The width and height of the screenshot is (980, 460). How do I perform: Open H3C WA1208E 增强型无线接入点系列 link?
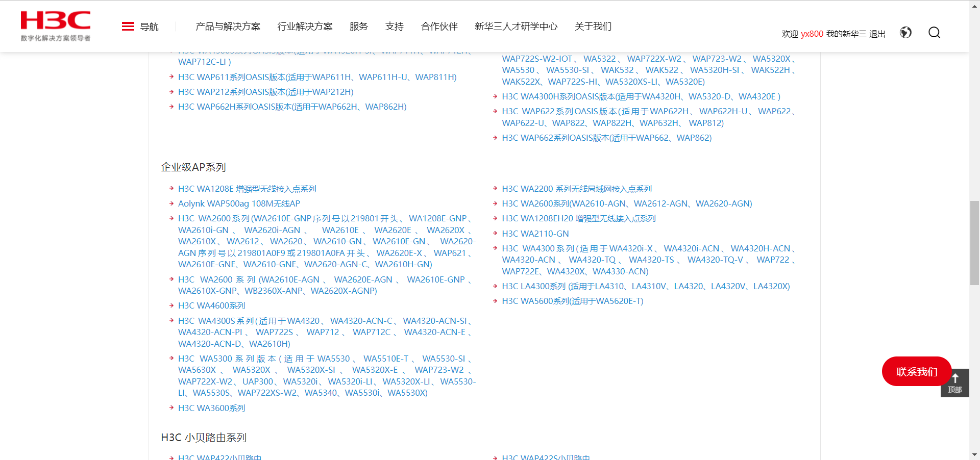[x=248, y=189]
